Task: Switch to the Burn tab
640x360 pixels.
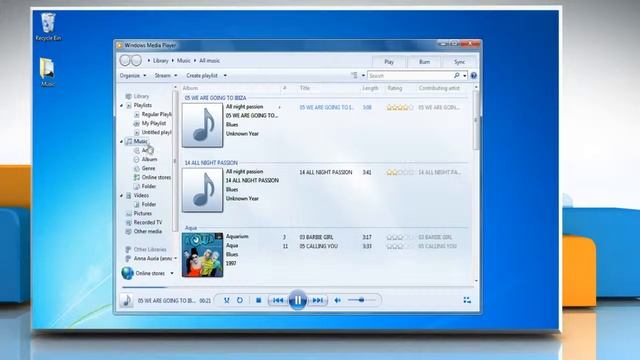Action: click(x=424, y=62)
